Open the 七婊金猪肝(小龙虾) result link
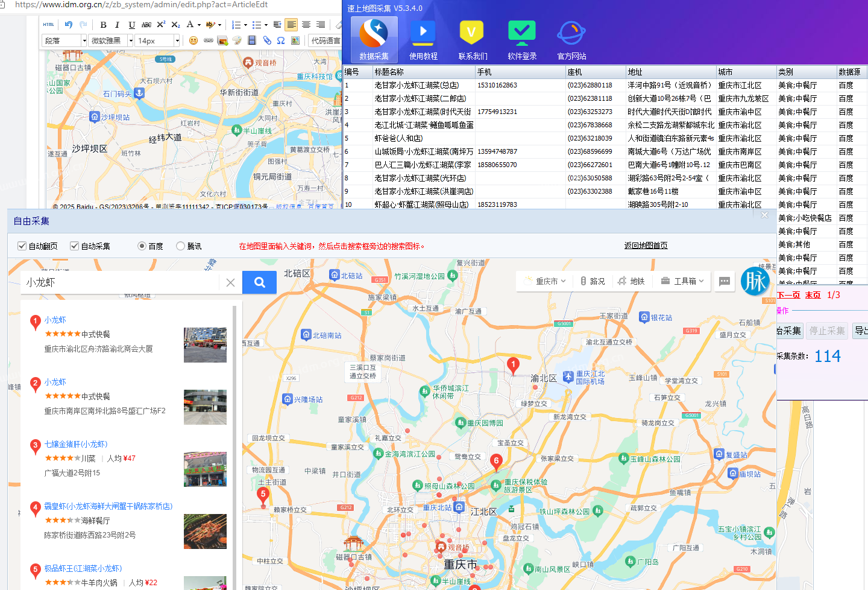This screenshot has width=868, height=590. (x=76, y=444)
